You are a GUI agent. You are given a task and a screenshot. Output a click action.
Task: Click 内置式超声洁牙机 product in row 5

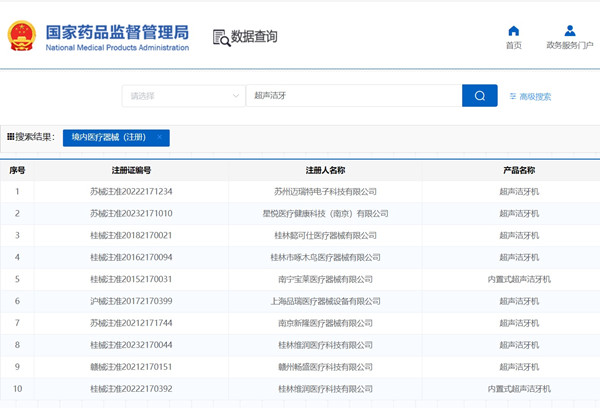tap(519, 279)
